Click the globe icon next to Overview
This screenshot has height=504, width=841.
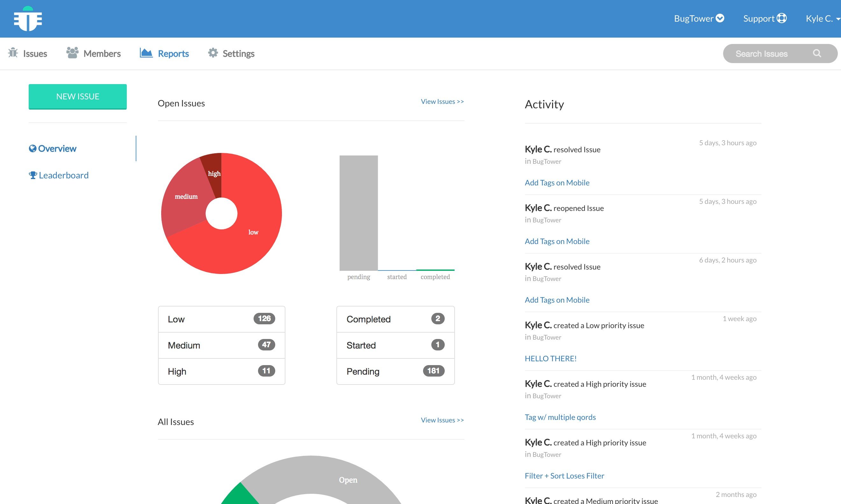[32, 148]
